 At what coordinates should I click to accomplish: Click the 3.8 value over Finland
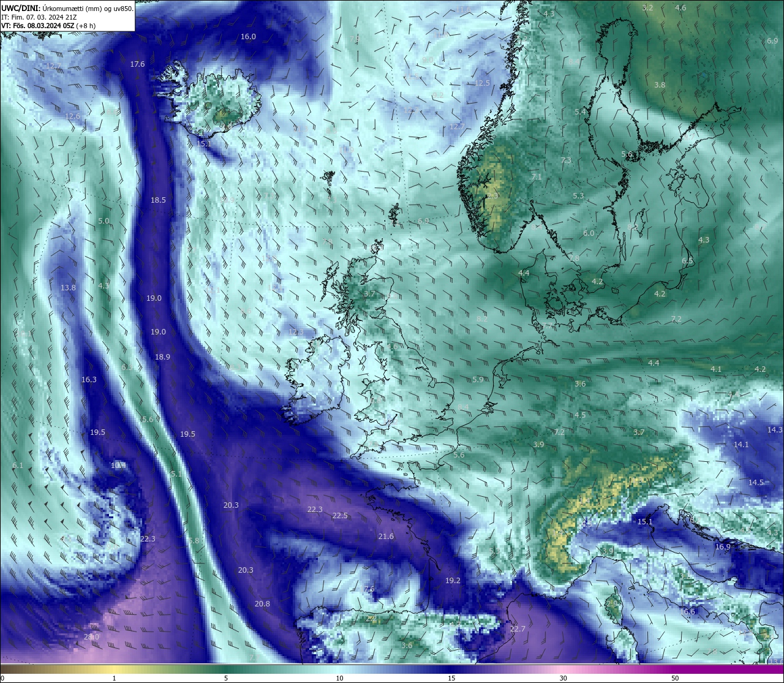tap(659, 85)
